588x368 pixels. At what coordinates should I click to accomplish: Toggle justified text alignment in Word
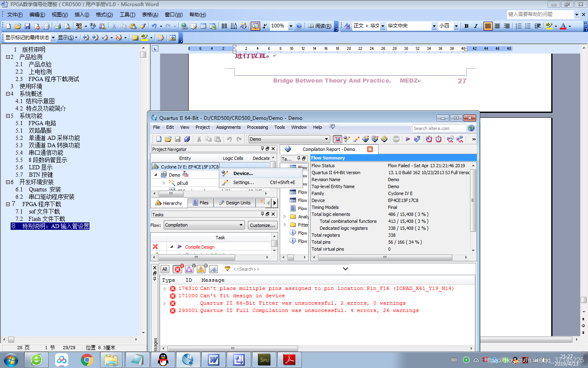pos(488,26)
